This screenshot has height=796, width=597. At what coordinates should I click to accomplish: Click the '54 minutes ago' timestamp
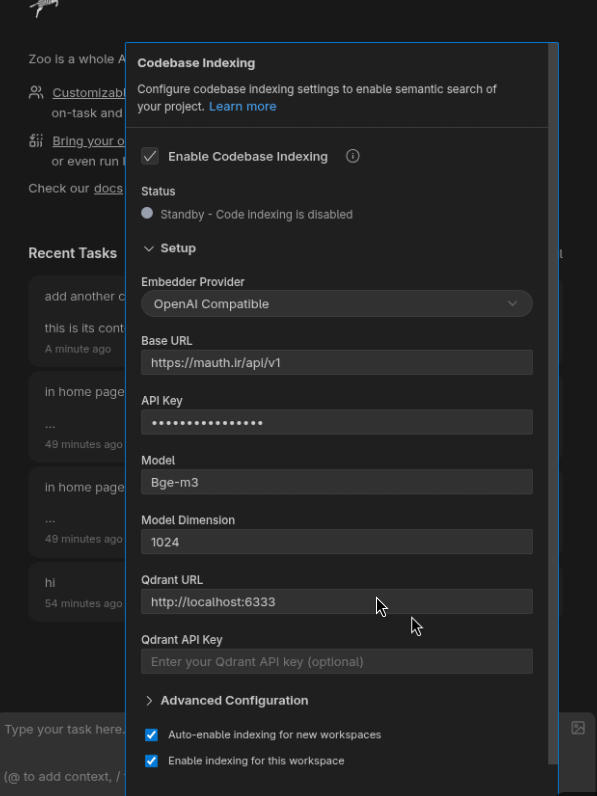(83, 604)
